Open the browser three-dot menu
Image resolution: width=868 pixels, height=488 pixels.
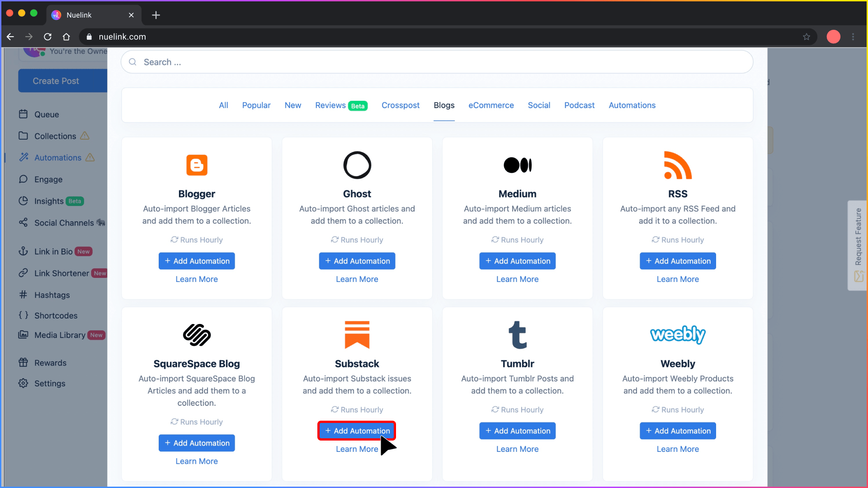(853, 37)
